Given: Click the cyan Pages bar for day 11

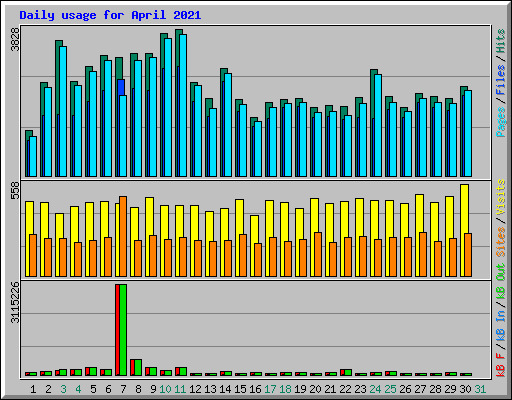Looking at the screenshot, I should (183, 105).
